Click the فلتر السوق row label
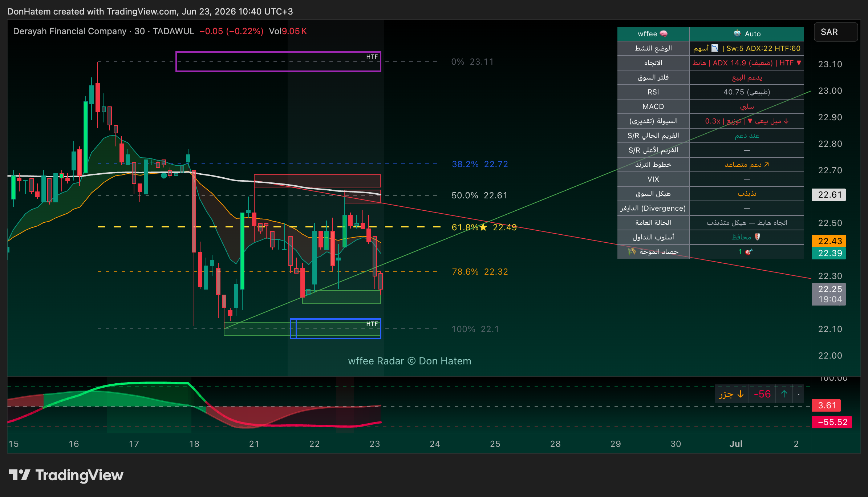The height and width of the screenshot is (497, 868). (x=653, y=77)
